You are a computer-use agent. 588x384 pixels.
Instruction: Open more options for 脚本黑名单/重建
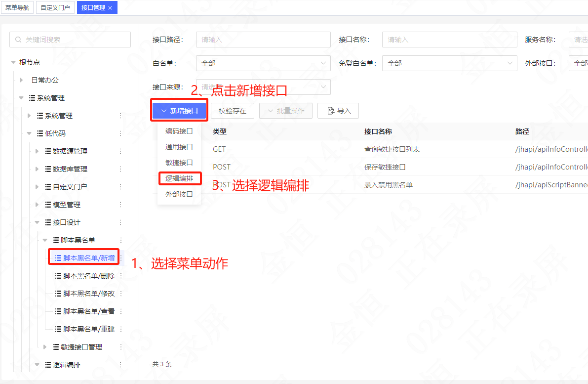(121, 329)
